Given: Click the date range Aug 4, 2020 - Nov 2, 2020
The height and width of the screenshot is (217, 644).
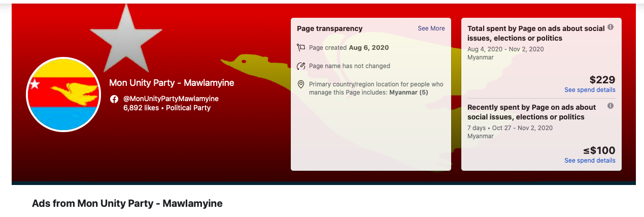Looking at the screenshot, I should click(505, 49).
